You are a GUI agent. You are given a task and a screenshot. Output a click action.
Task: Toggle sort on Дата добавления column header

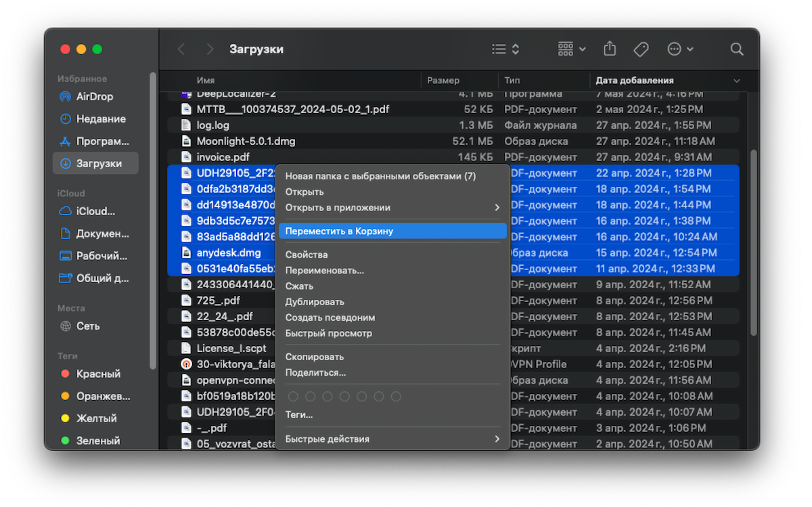669,81
